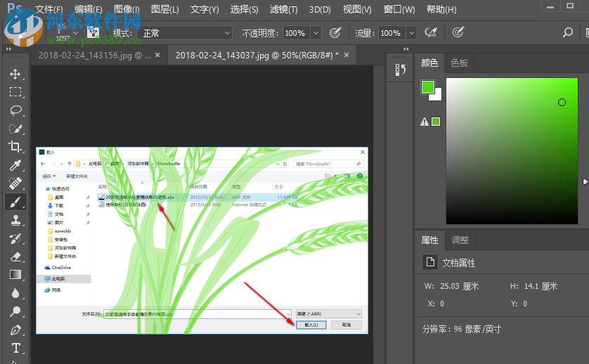Select the Crop tool
Screen dimensions: 589x364
[x=15, y=146]
